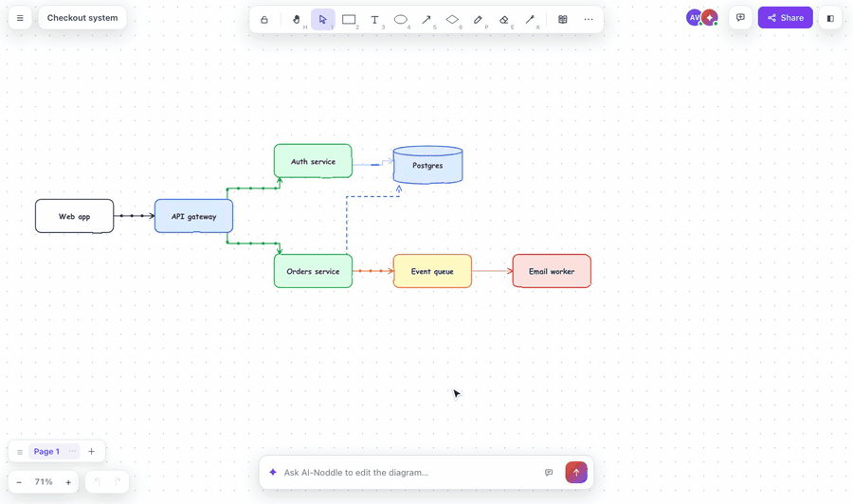Open more tools ellipsis in toolbar
The image size is (853, 504).
589,20
